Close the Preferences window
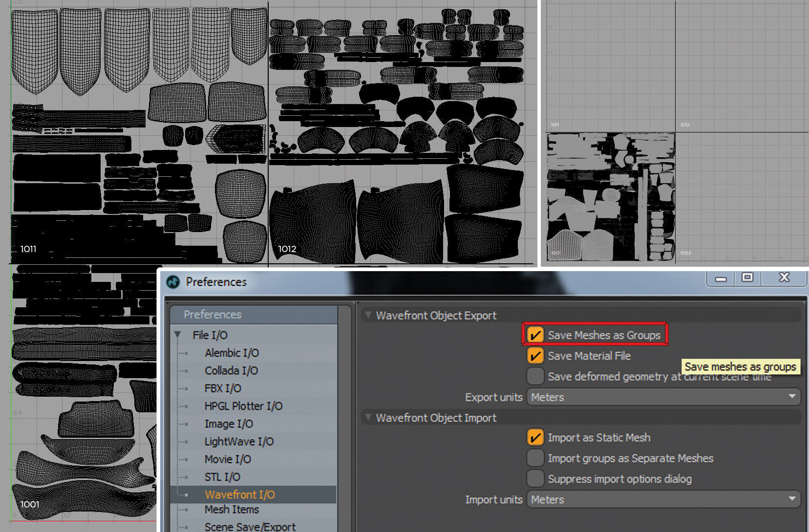This screenshot has height=532, width=809. pyautogui.click(x=784, y=277)
